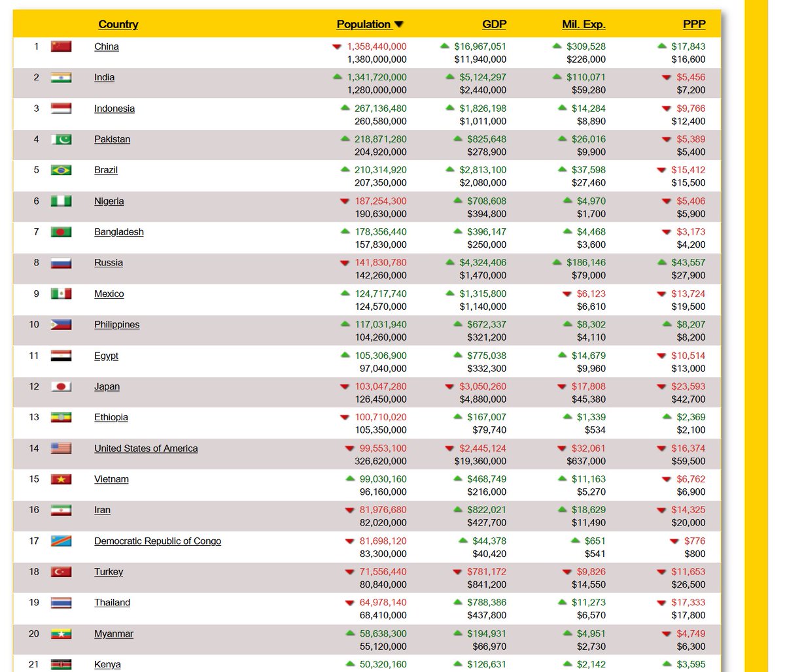Open the Turkey country link

pos(109,572)
